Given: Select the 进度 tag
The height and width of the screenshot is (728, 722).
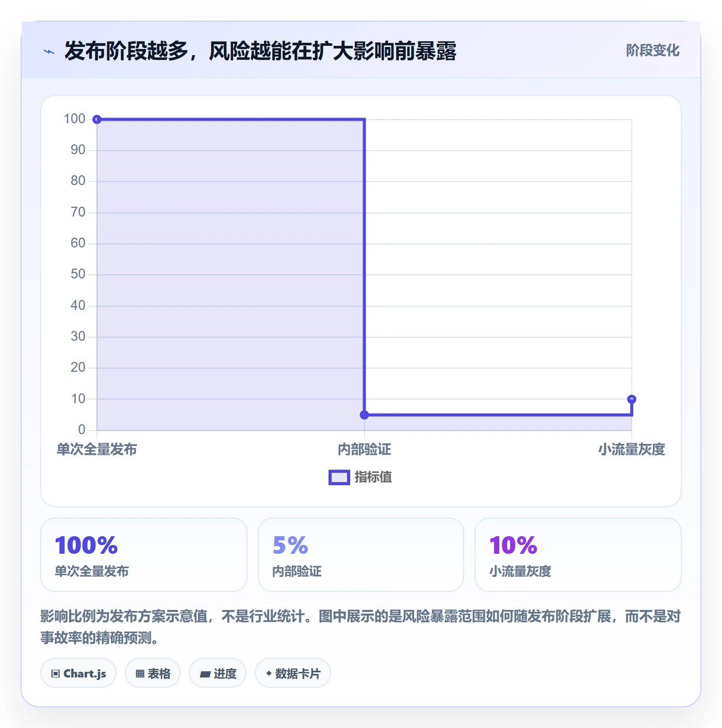Looking at the screenshot, I should pos(218,673).
